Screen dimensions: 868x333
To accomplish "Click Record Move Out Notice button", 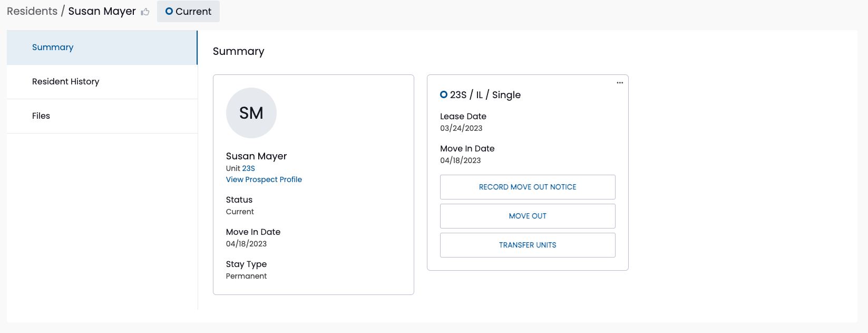I will coord(528,187).
